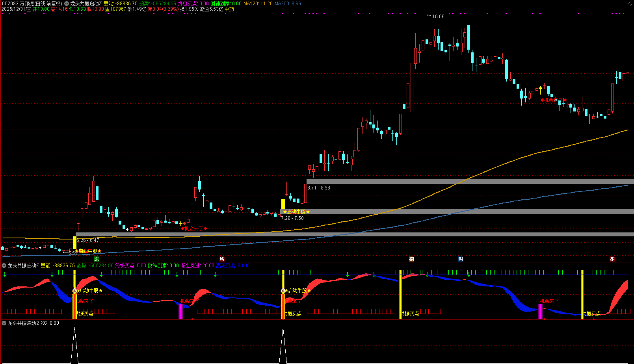Click the 增 event marker icon

click(222, 259)
